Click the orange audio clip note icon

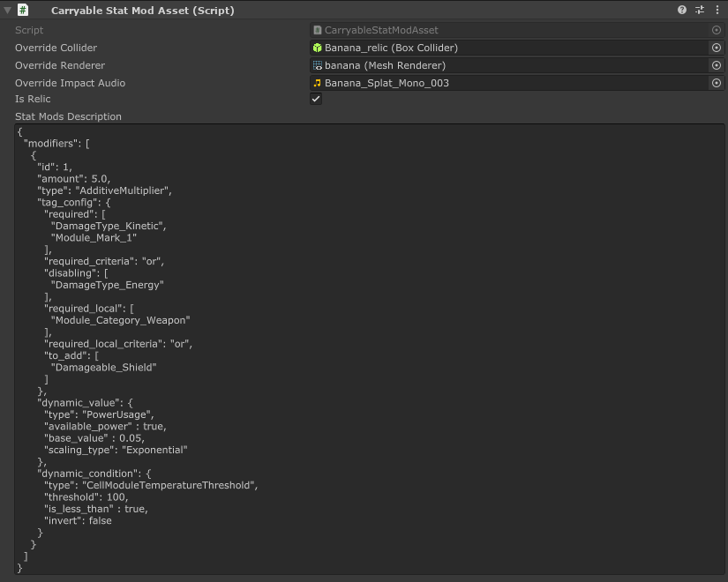[x=318, y=83]
